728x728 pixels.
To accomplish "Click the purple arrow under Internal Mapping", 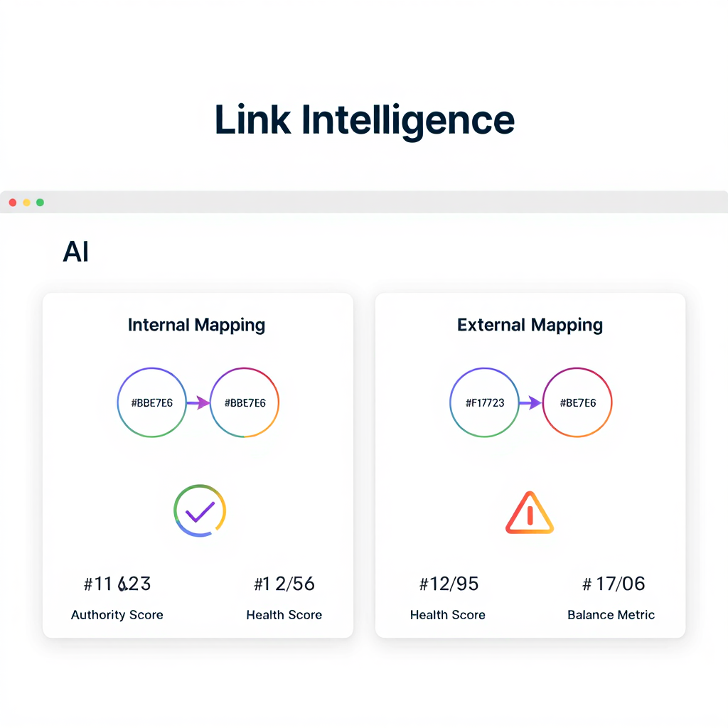I will (x=198, y=403).
